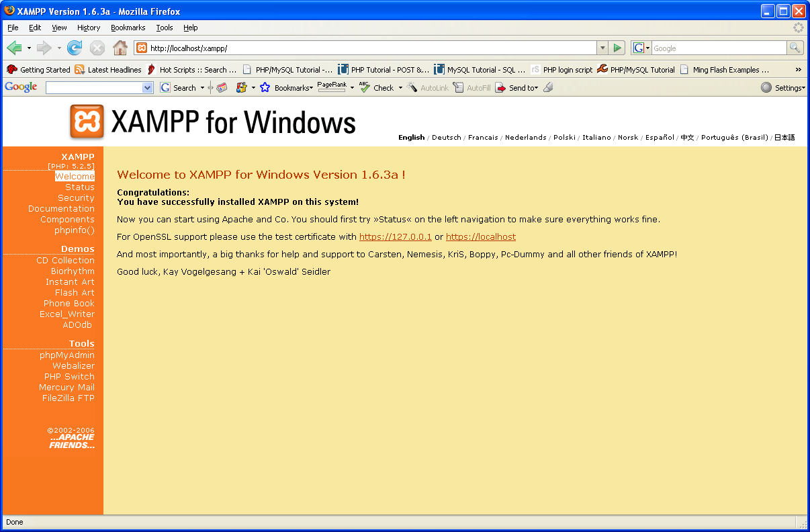
Task: Open phpMyAdmin under Tools
Action: click(x=67, y=355)
